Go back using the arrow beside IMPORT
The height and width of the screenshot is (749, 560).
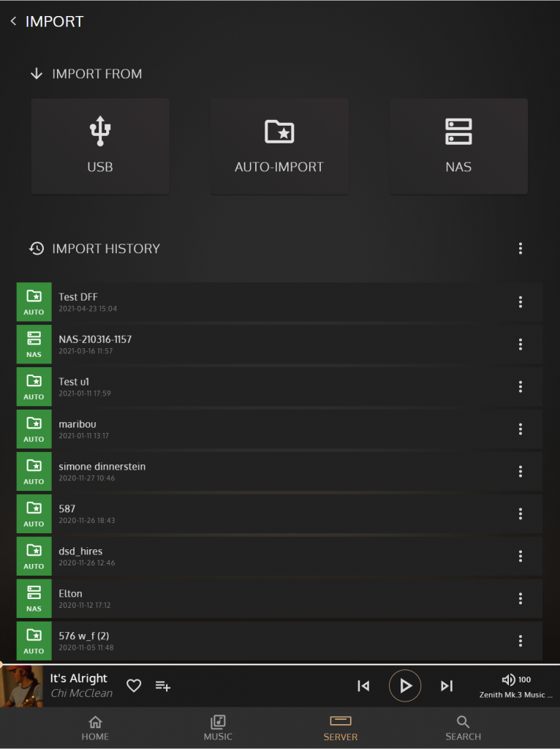pyautogui.click(x=13, y=21)
